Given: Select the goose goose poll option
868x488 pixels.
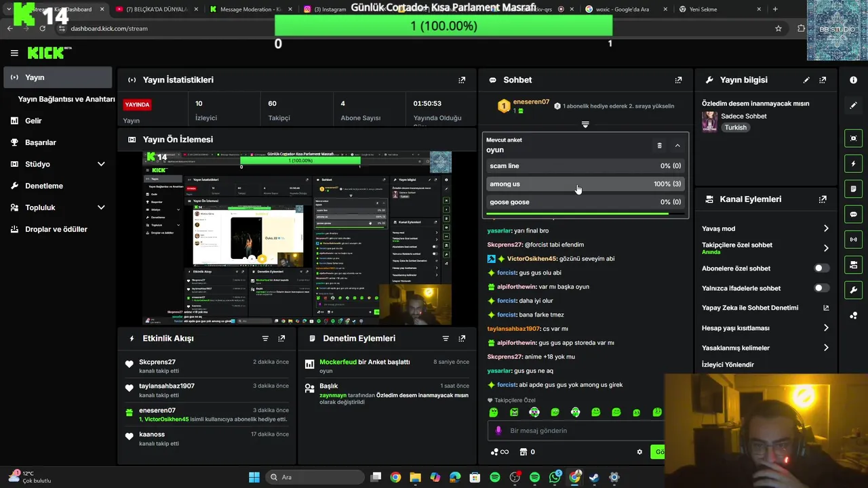Looking at the screenshot, I should 585,202.
